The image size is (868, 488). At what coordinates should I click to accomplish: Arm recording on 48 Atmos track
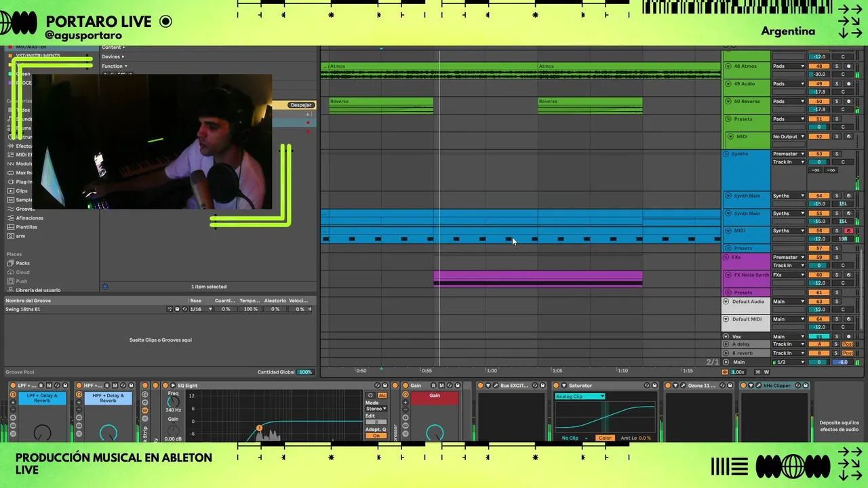pos(848,66)
